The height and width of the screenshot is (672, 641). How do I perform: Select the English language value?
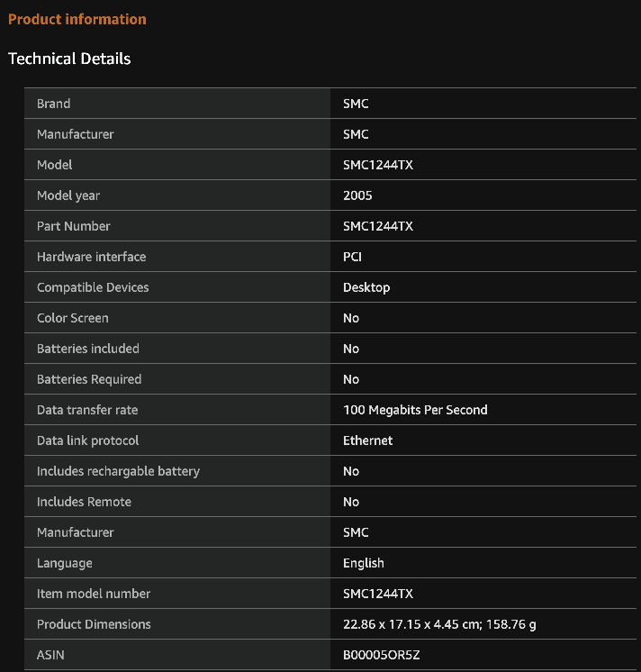(x=364, y=563)
